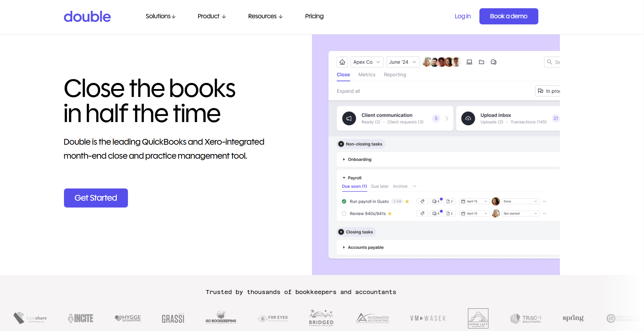Click the GRASSI logo

pyautogui.click(x=173, y=318)
